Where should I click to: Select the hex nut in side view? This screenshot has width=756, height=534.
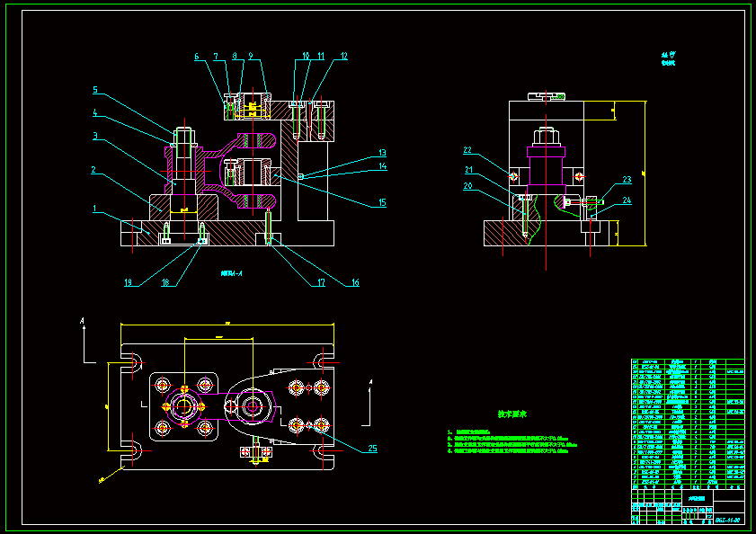coord(546,138)
